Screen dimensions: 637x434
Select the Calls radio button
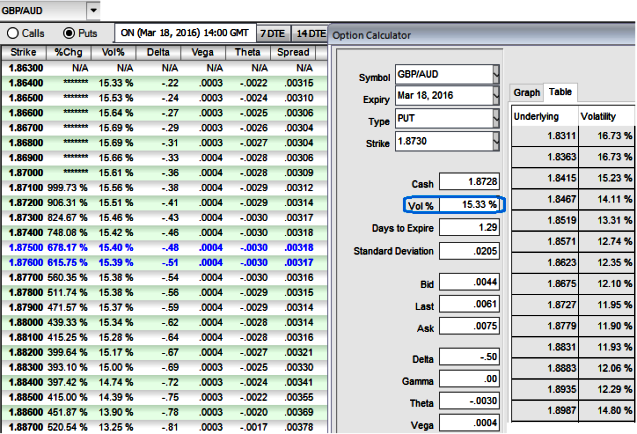point(14,33)
